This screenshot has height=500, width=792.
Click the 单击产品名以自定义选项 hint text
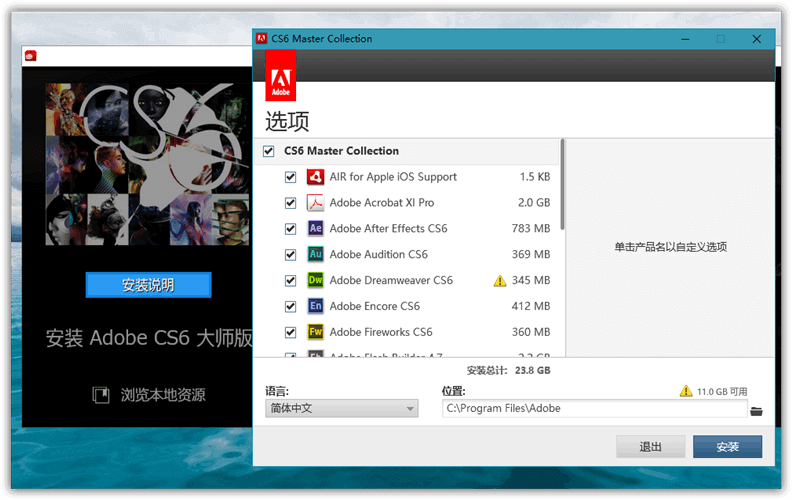tap(670, 247)
